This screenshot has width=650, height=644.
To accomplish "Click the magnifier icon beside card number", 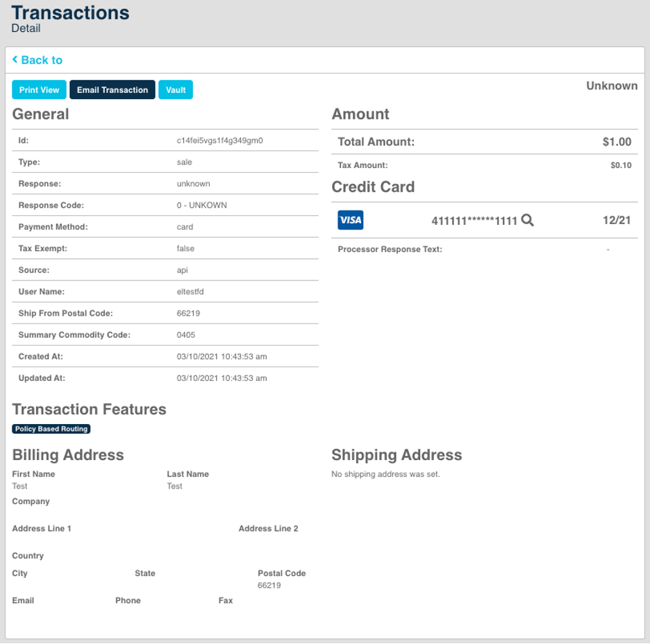I will point(527,220).
